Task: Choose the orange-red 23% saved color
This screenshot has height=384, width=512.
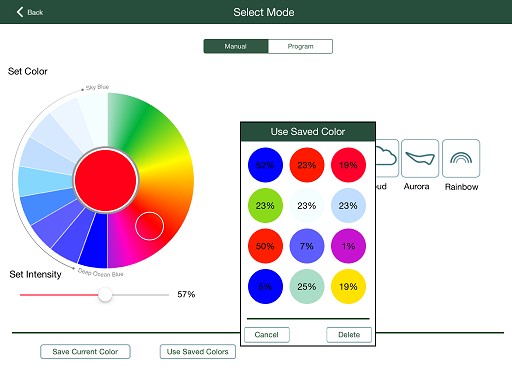Action: [307, 165]
